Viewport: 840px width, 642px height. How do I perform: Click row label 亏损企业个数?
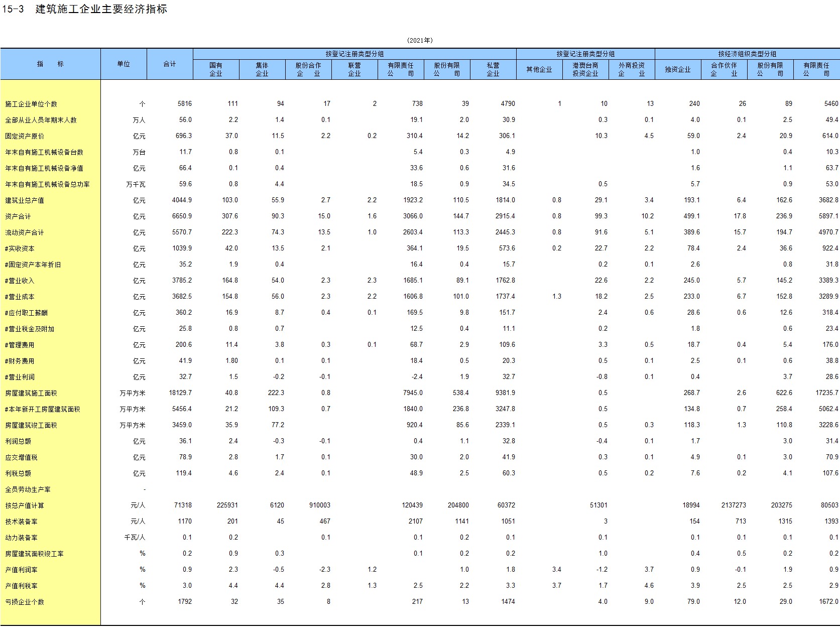25,602
